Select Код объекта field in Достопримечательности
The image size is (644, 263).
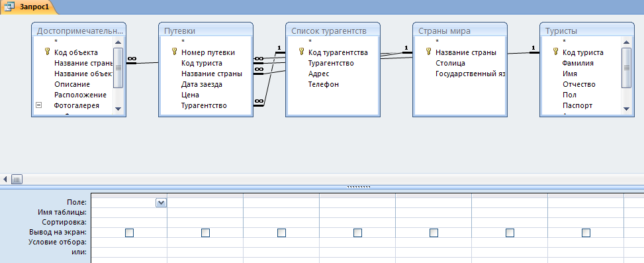pos(76,52)
